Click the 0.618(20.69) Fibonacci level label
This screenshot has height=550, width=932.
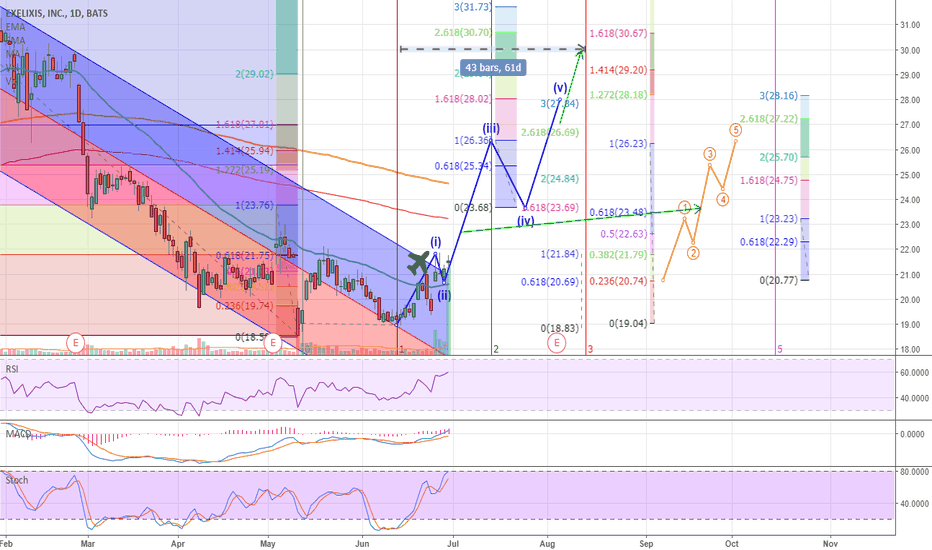tap(550, 282)
